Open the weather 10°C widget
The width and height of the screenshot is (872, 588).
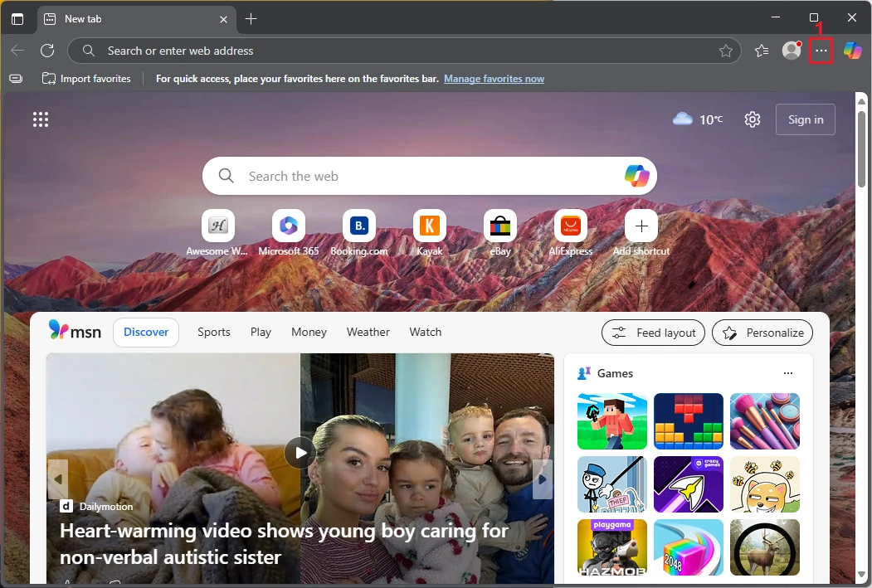698,119
